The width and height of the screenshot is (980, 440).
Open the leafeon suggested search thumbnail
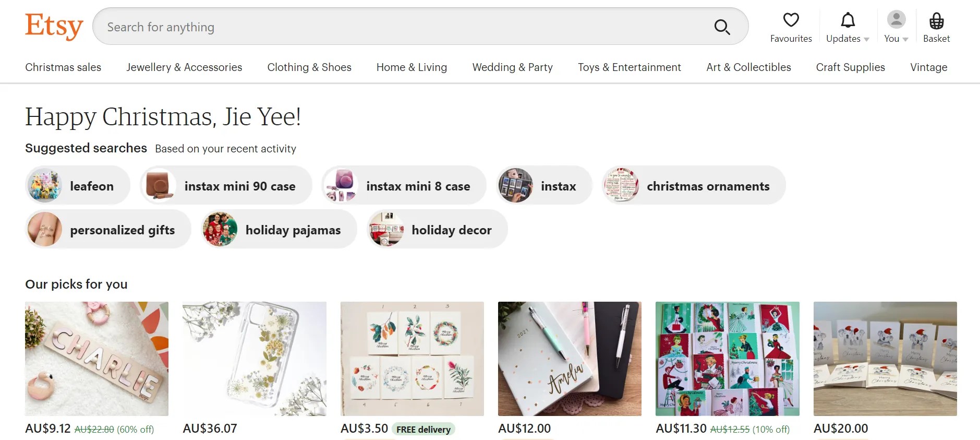tap(46, 185)
